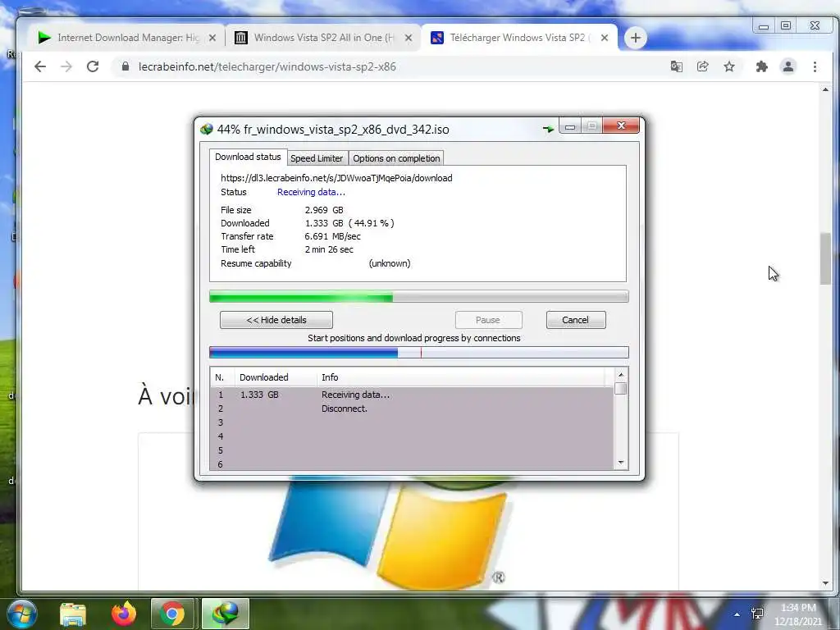Cancel the download
Image resolution: width=840 pixels, height=630 pixels.
[576, 320]
